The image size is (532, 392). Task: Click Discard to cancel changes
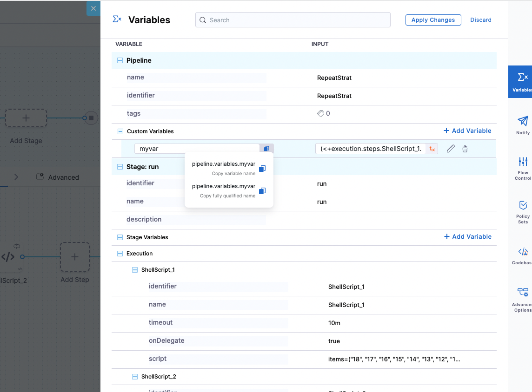[480, 20]
